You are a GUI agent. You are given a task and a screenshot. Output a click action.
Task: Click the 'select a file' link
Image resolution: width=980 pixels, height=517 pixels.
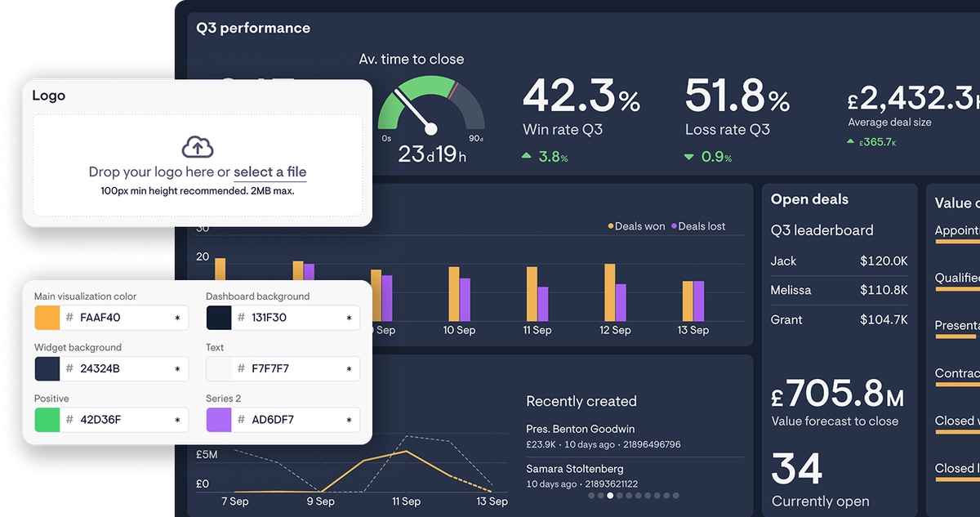(269, 172)
